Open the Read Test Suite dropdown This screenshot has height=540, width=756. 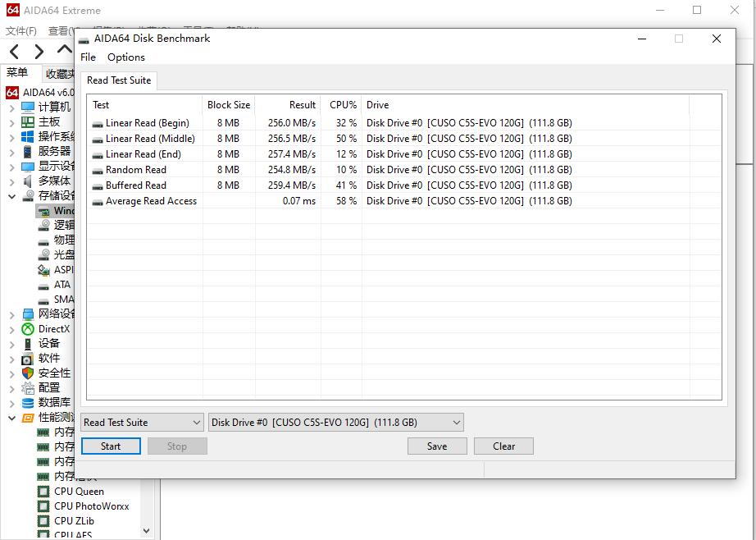[x=142, y=423]
